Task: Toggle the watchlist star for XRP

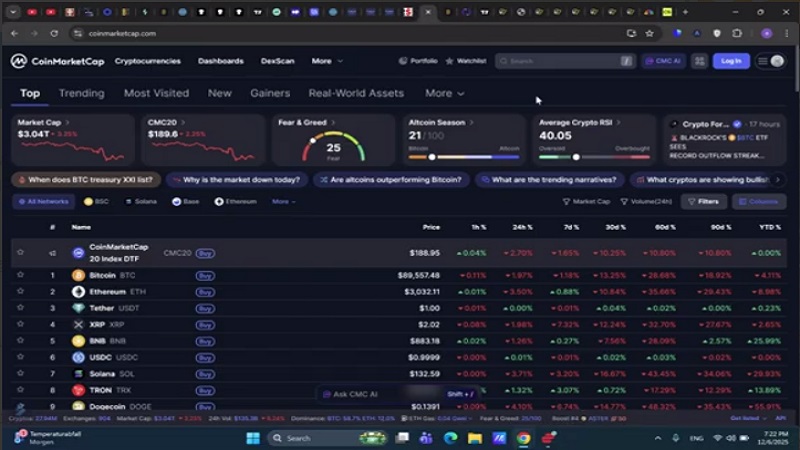Action: 20,324
